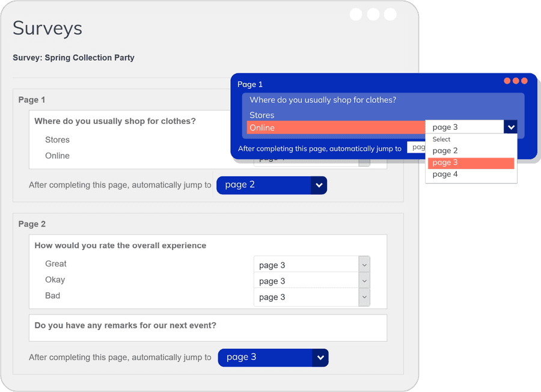Open the jump-to-page dropdown showing page 2
The image size is (541, 392).
pyautogui.click(x=264, y=185)
